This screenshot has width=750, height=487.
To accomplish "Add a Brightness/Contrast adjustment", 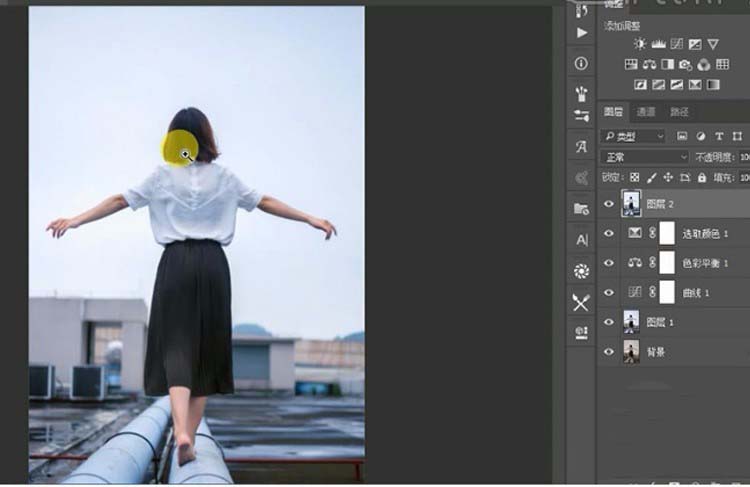I will (640, 44).
